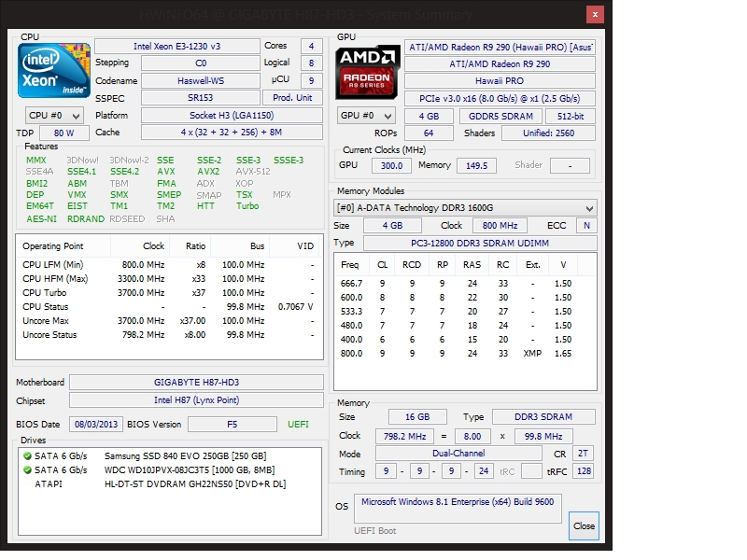Click green status icon for WDC drive
The width and height of the screenshot is (747, 560).
pos(27,470)
